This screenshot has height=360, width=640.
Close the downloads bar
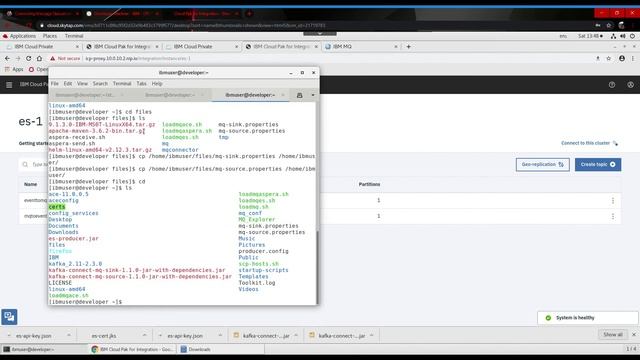[634, 335]
